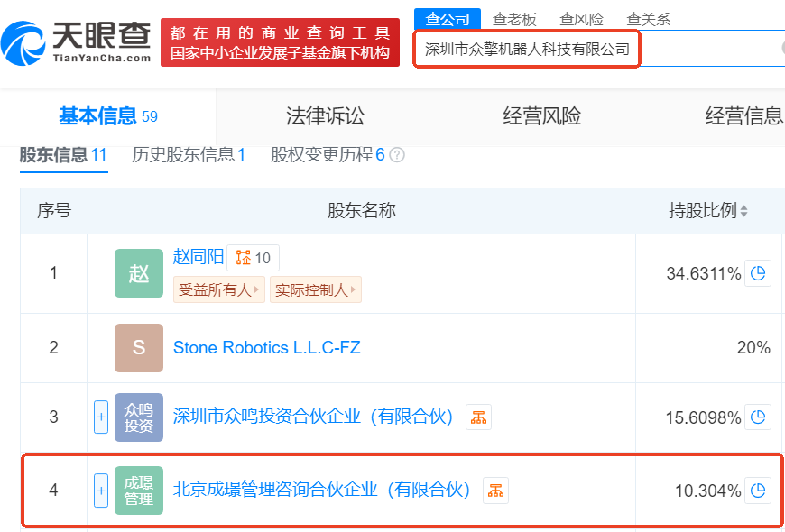This screenshot has width=785, height=532.
Task: View pie chart for 10.304% holding
Action: point(757,491)
